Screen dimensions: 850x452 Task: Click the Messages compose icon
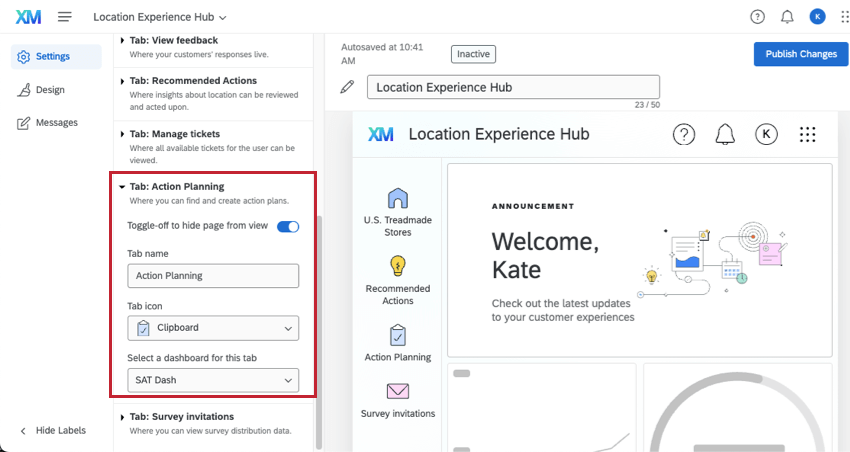click(x=23, y=123)
